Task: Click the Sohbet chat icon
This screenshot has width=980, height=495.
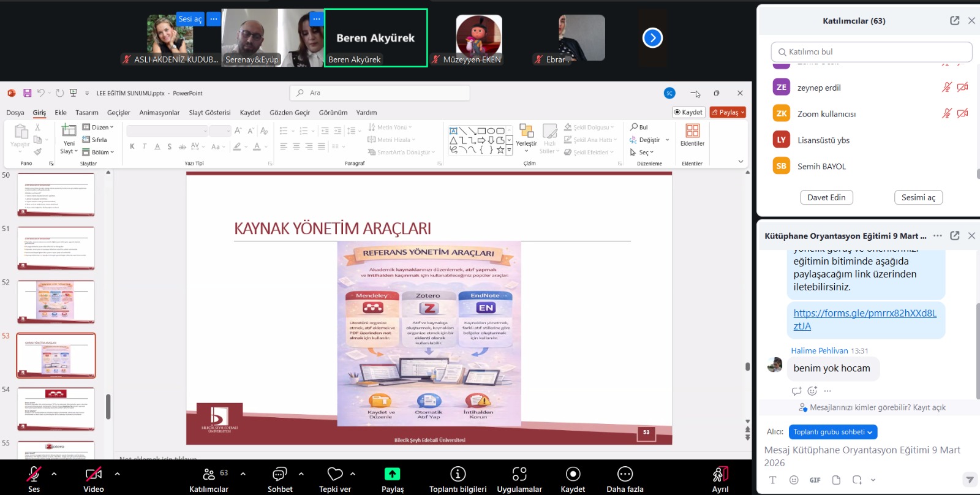Action: click(279, 474)
